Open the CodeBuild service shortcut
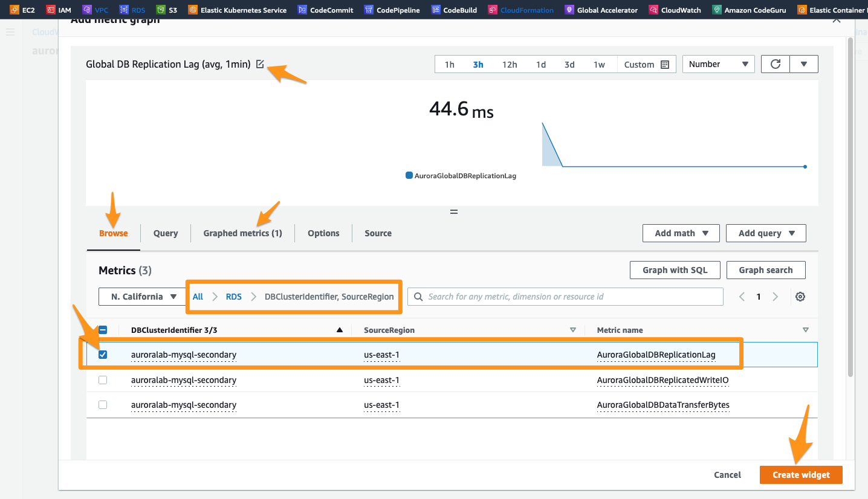 tap(453, 10)
